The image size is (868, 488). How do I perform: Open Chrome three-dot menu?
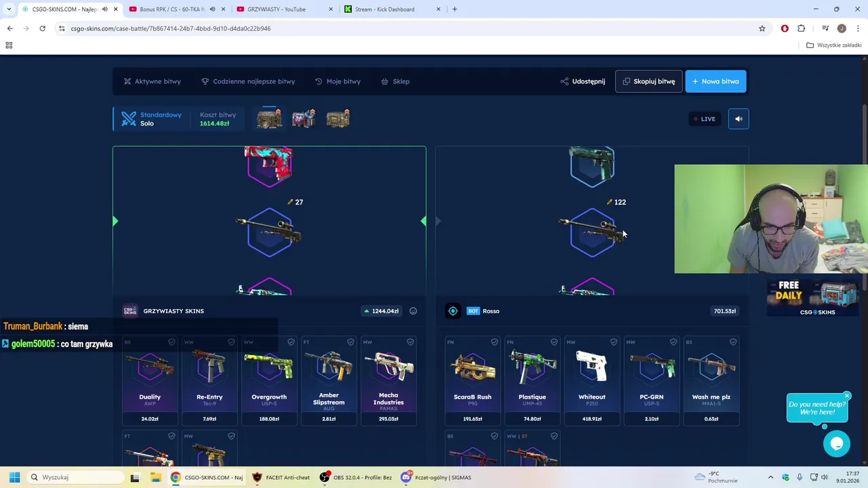pyautogui.click(x=859, y=28)
